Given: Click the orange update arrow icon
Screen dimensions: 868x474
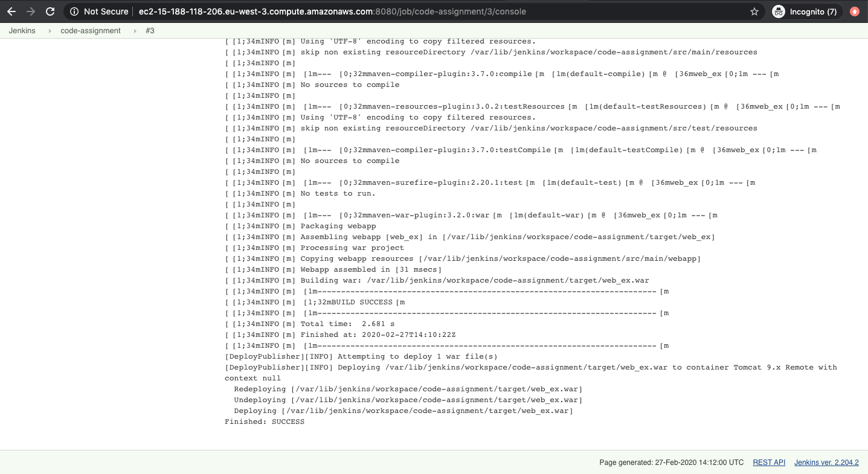Looking at the screenshot, I should click(854, 11).
